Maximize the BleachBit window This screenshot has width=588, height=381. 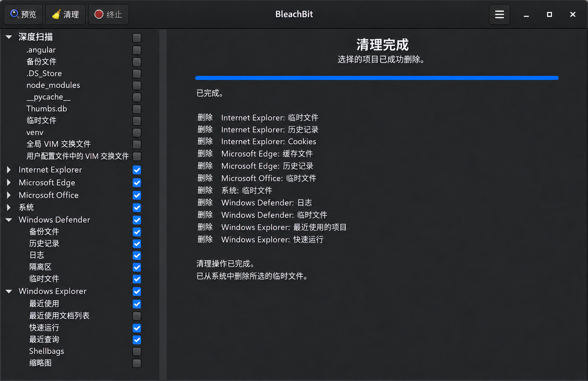(x=550, y=14)
